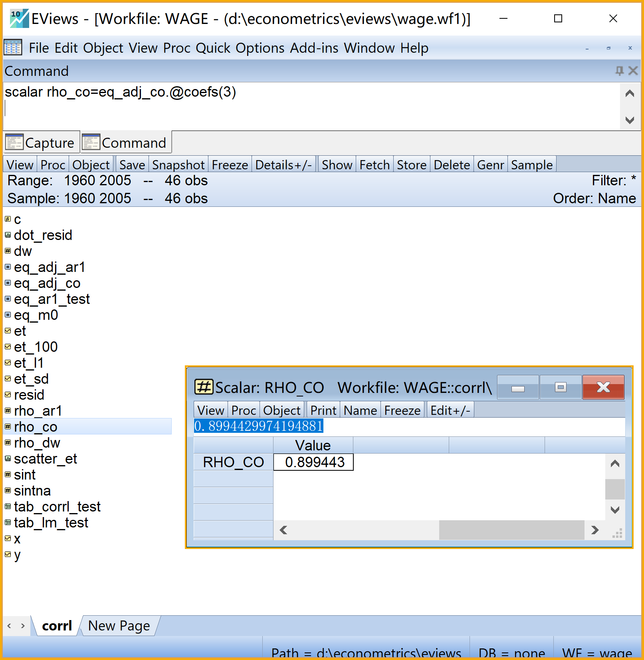Open the Quick menu
The image size is (644, 660).
point(213,48)
